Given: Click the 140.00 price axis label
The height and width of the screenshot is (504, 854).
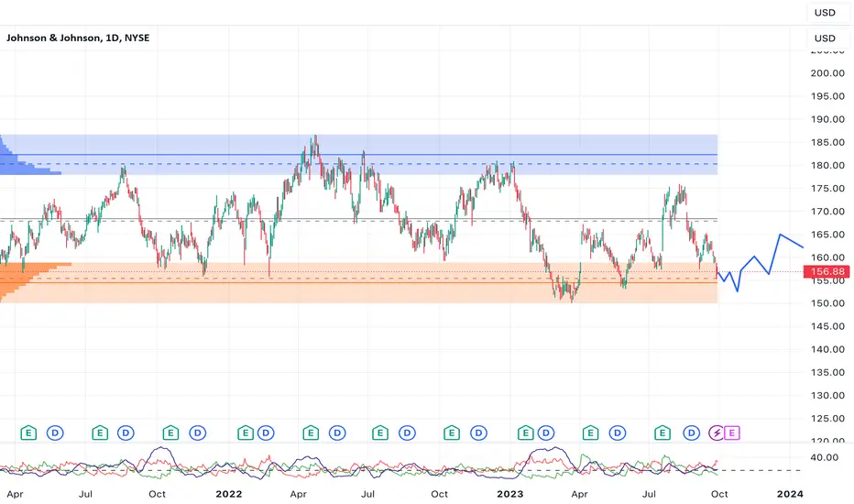Looking at the screenshot, I should [827, 349].
